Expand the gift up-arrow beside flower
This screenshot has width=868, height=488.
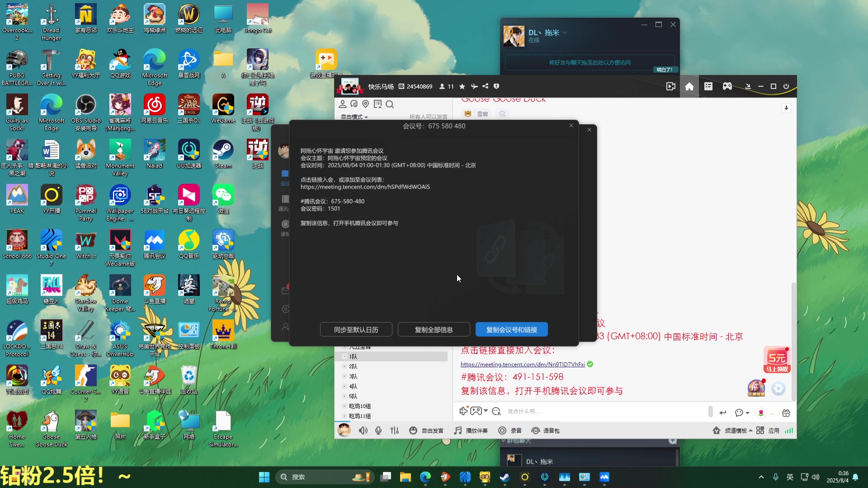tap(772, 413)
